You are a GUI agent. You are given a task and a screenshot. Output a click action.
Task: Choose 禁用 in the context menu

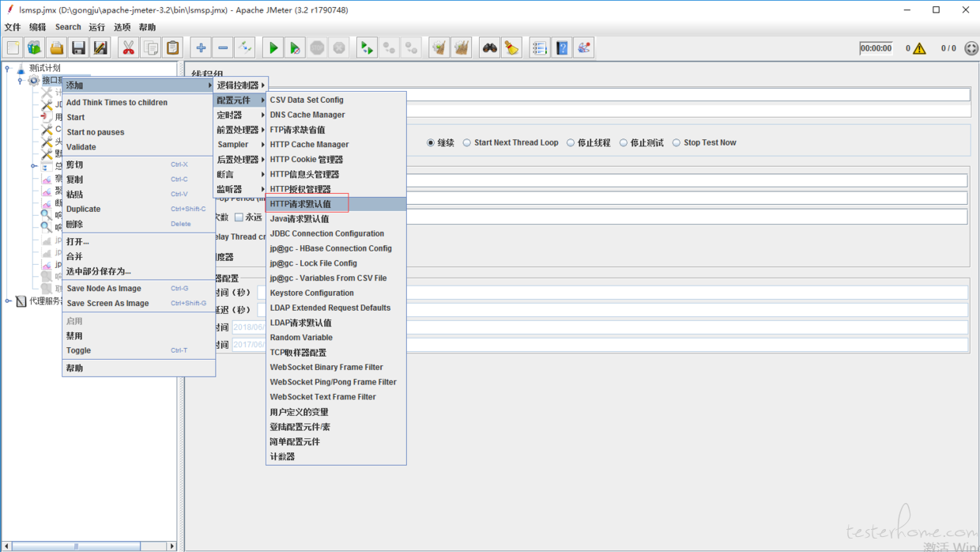(x=138, y=336)
